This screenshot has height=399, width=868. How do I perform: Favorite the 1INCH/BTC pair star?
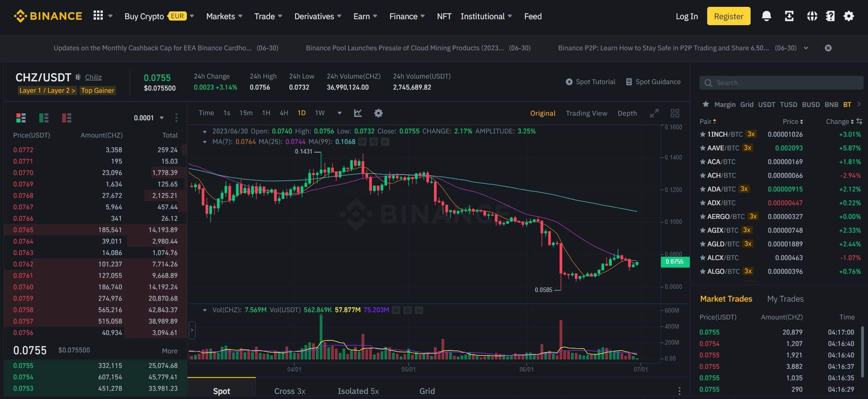(x=703, y=134)
